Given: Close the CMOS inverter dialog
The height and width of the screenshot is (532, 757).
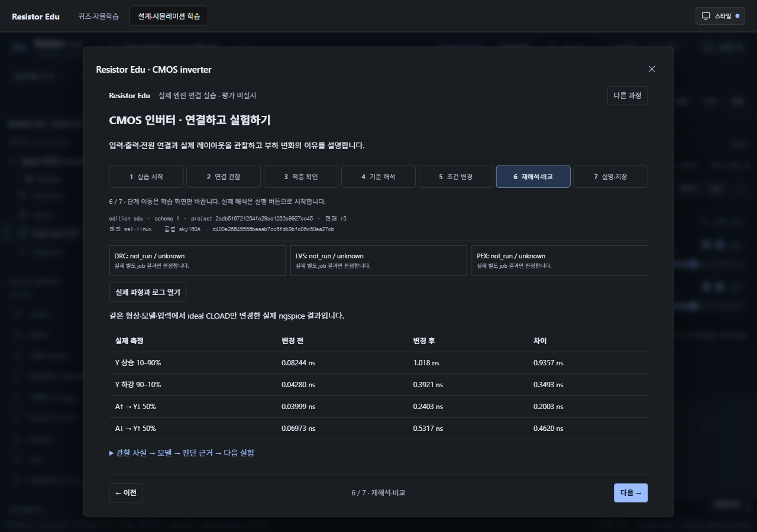Looking at the screenshot, I should point(652,69).
